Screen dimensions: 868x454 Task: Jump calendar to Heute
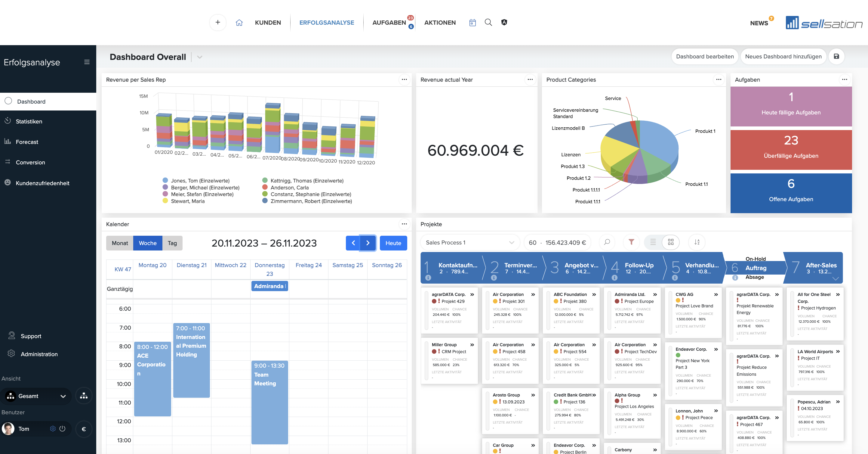click(393, 243)
